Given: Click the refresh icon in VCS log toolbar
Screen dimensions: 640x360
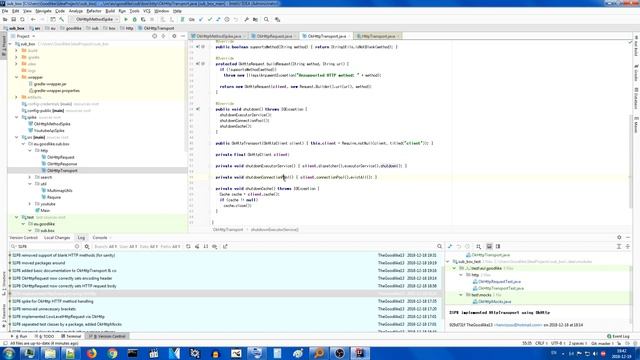Looking at the screenshot, I should click(188, 247).
